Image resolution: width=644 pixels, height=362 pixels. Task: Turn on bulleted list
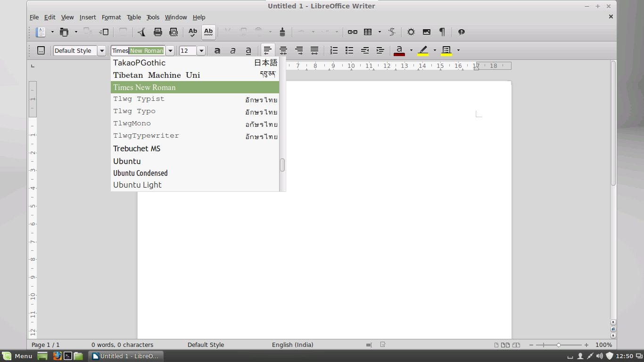(x=349, y=50)
